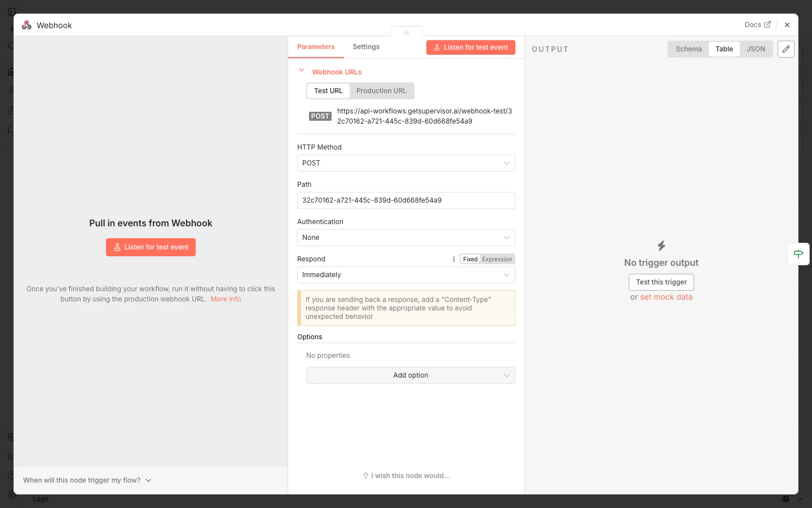Click the plus icon in the left sidebar
This screenshot has width=812, height=508.
pyautogui.click(x=11, y=28)
